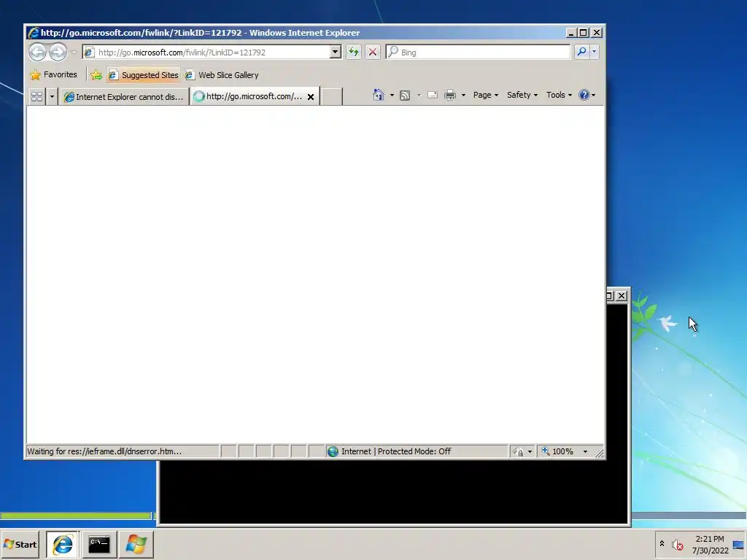
Task: Maximize the Internet Explorer window
Action: pos(583,32)
